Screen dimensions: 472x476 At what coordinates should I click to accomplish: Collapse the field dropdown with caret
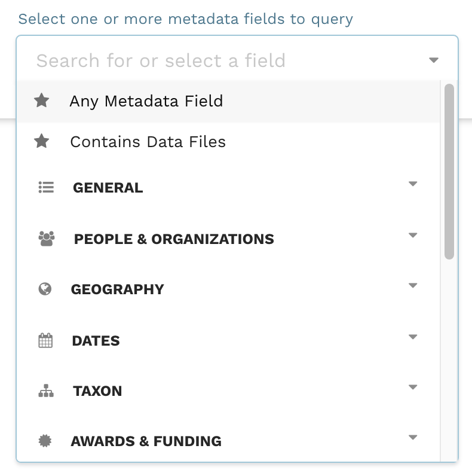(434, 60)
